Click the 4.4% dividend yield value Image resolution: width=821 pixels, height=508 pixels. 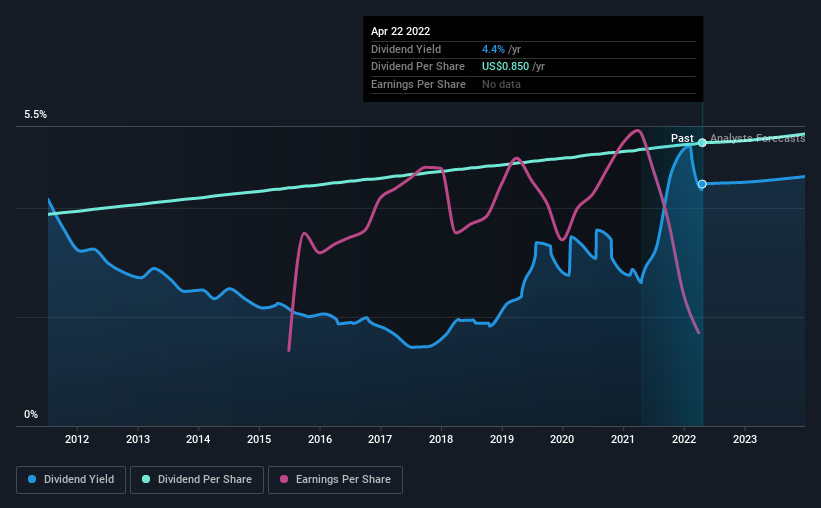coord(493,49)
